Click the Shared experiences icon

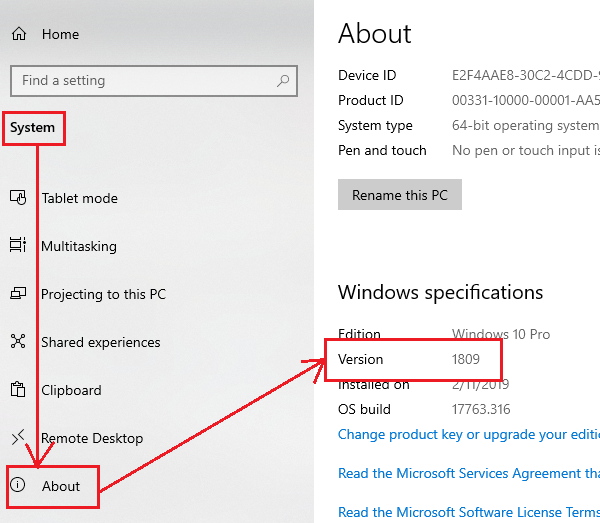pos(18,342)
